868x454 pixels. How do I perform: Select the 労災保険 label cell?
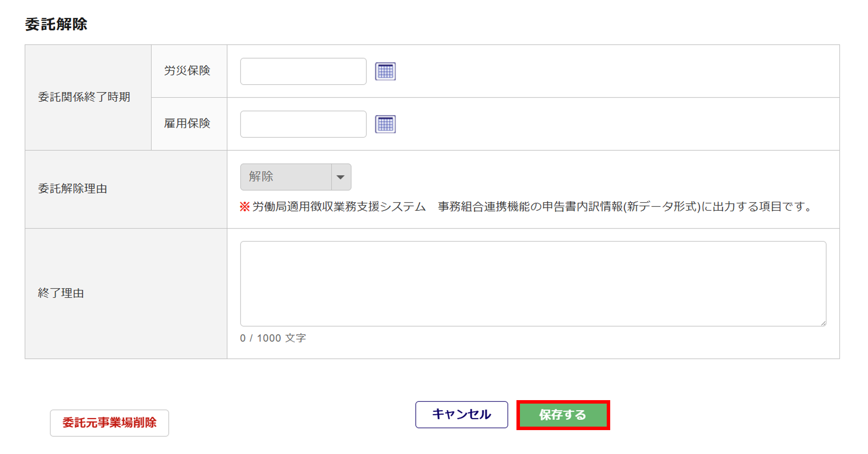[x=187, y=71]
